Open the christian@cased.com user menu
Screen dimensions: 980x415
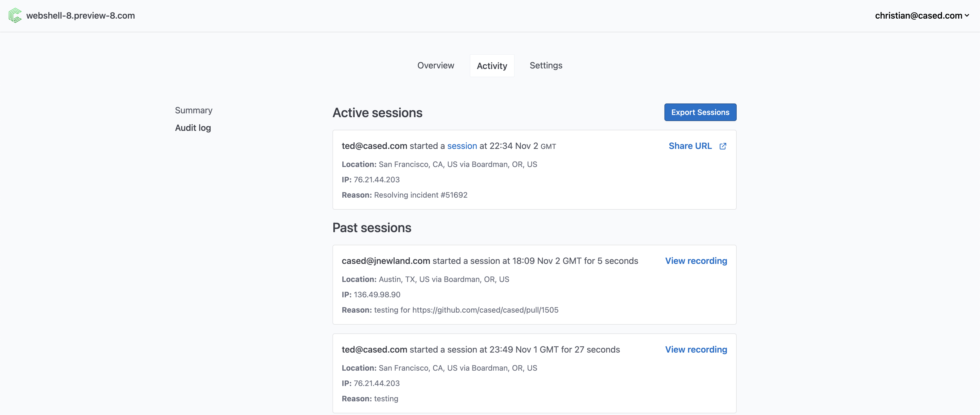click(918, 16)
